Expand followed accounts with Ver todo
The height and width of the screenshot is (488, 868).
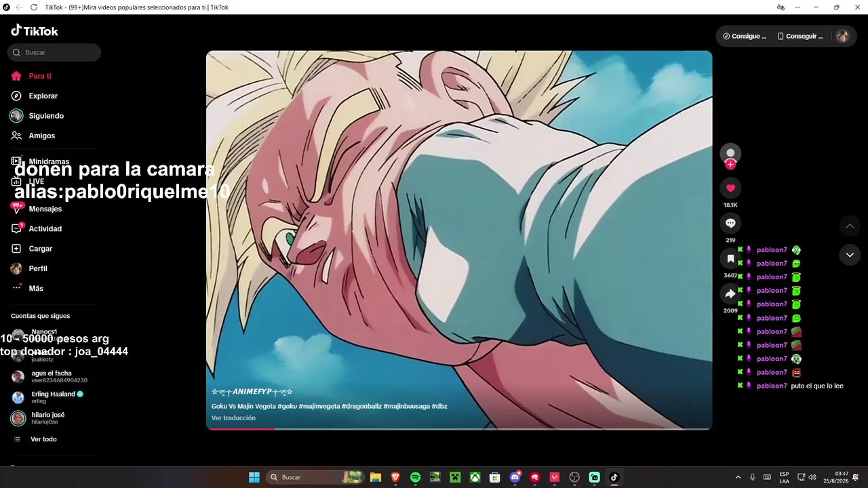[35, 439]
